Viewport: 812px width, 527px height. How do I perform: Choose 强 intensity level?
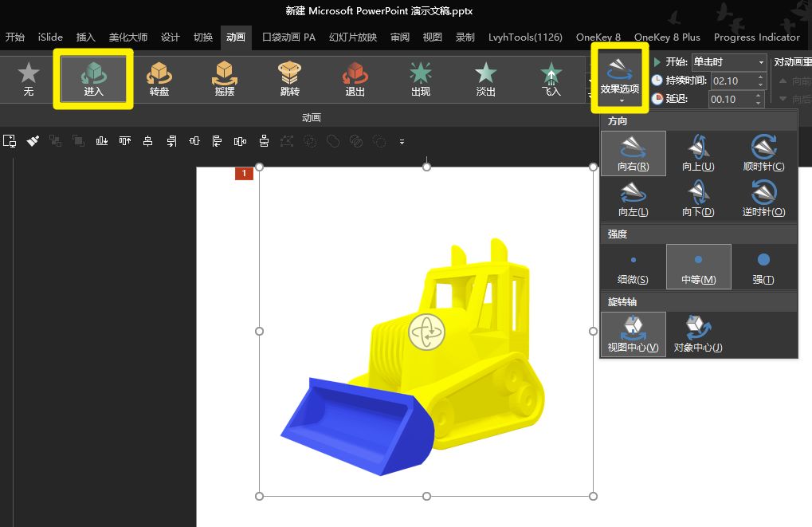763,266
